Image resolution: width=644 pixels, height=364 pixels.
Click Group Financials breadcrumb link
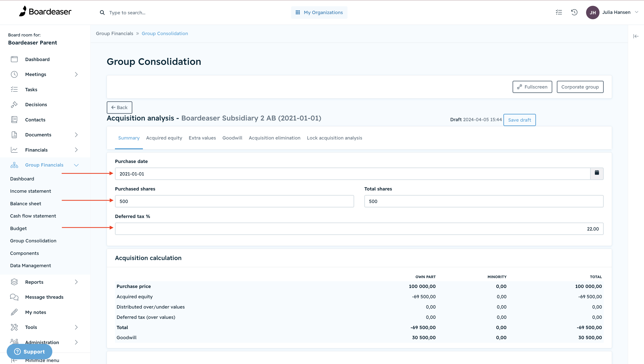pyautogui.click(x=114, y=34)
